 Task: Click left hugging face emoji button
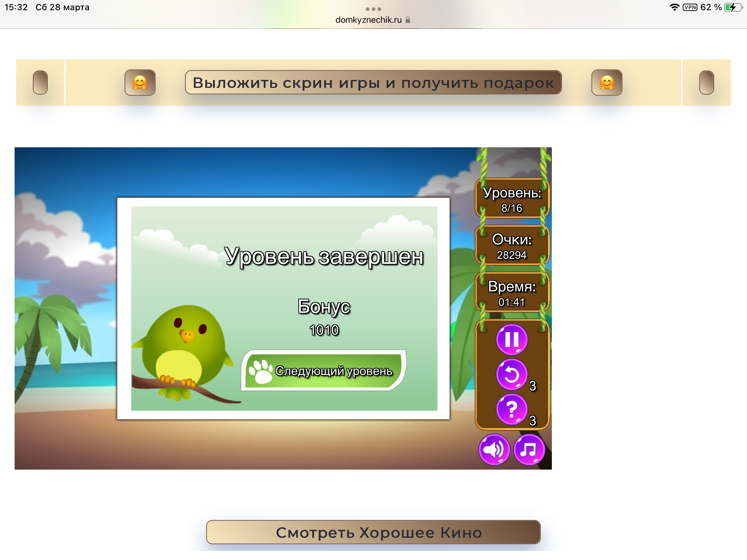coord(140,83)
